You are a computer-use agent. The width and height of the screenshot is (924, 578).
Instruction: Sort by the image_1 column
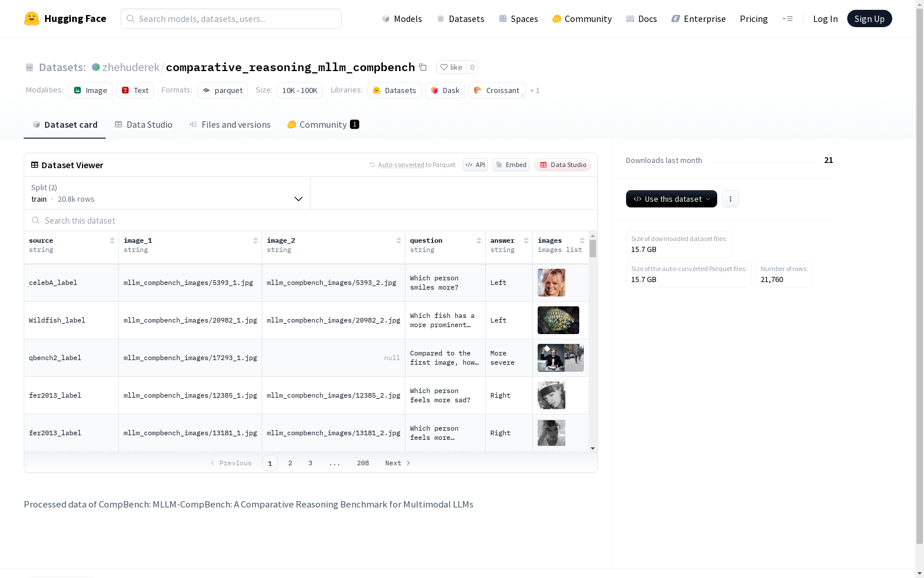click(255, 240)
